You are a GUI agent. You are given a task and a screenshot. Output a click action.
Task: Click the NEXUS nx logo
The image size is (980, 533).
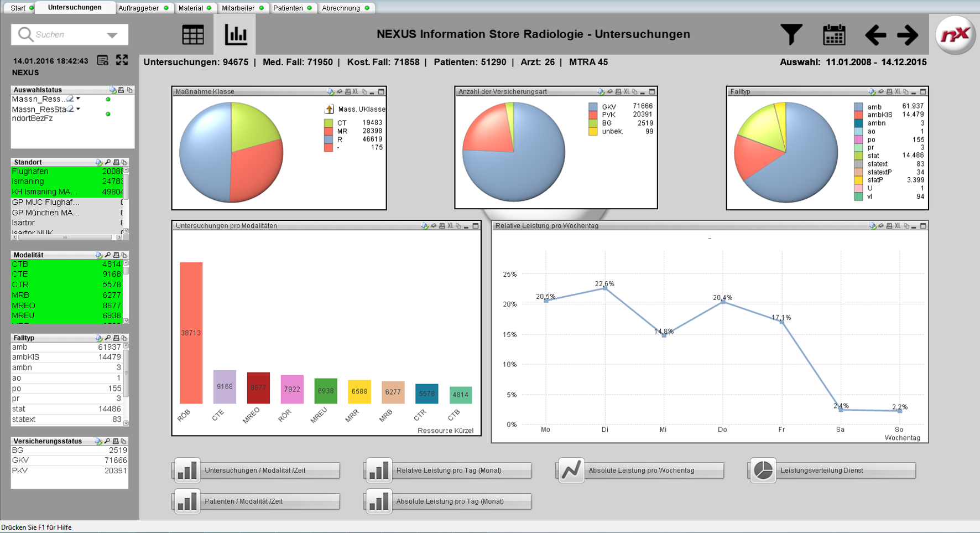click(x=956, y=35)
